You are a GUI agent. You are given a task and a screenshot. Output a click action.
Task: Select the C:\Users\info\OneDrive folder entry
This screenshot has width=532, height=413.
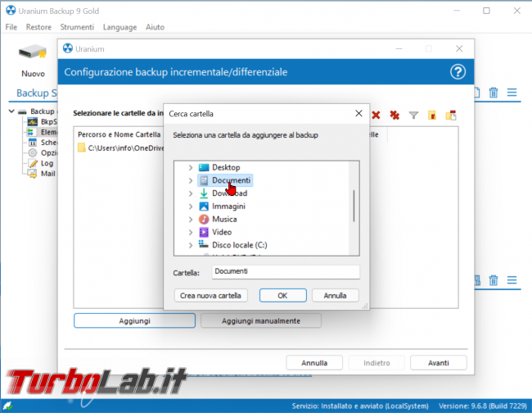tap(121, 148)
